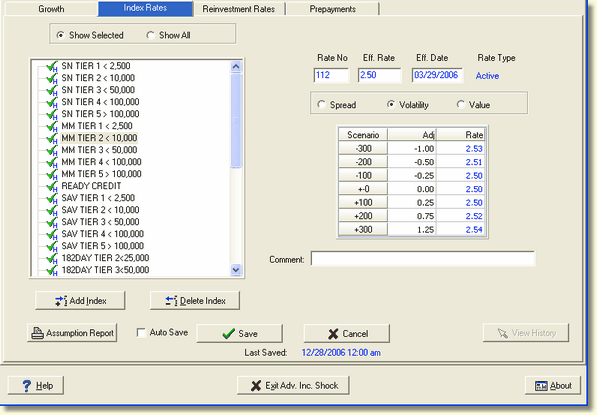Click the checkmark icon beside SN TIER 4 < 100,000
597x415 pixels.
pyautogui.click(x=52, y=103)
